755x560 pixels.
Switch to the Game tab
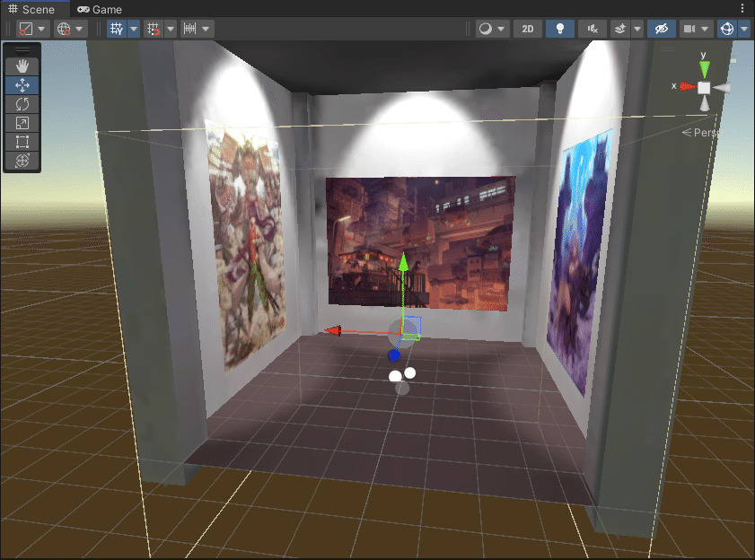[x=100, y=9]
